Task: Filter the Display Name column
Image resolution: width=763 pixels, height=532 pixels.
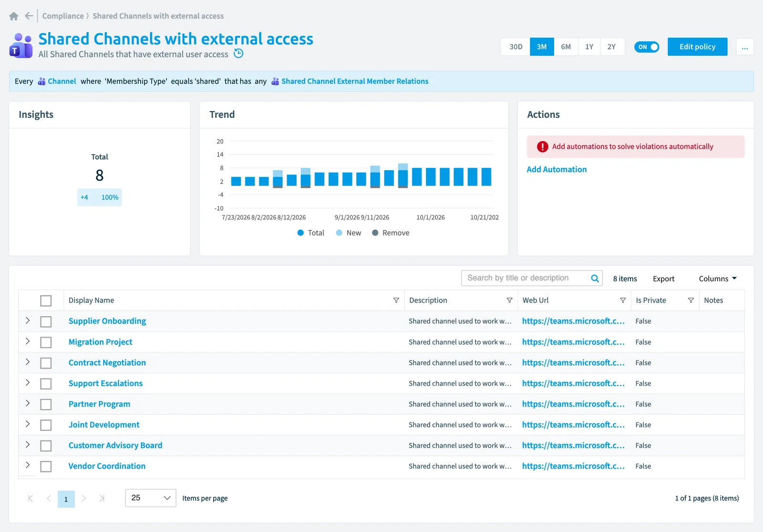Action: [396, 300]
